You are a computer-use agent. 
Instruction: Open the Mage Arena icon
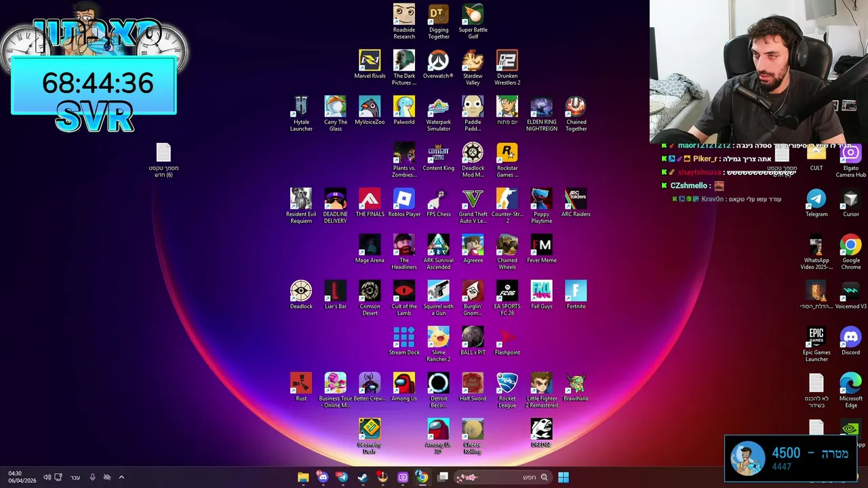point(370,249)
